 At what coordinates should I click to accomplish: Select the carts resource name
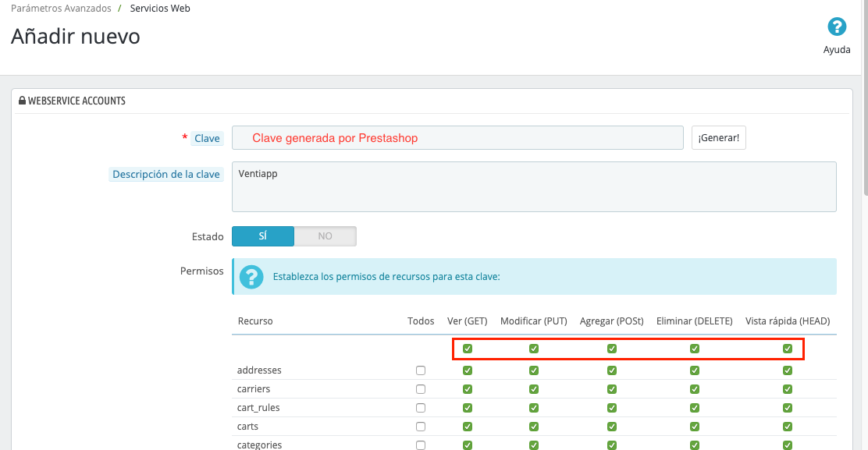pos(247,427)
